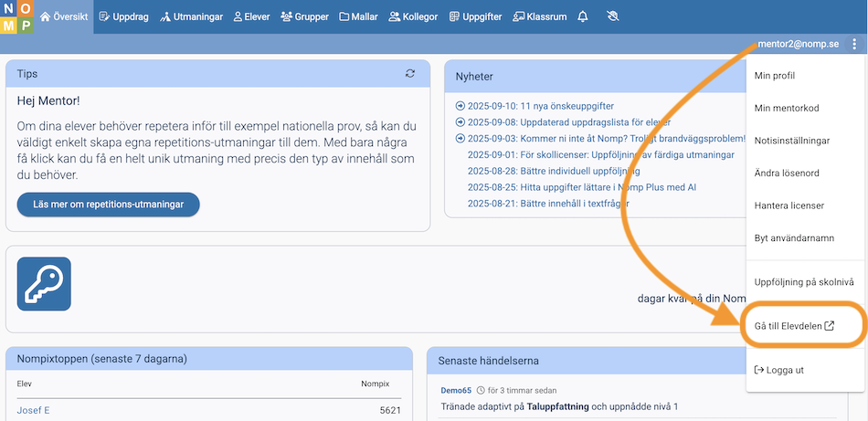868x421 pixels.
Task: Select Min profil from user menu
Action: tap(774, 76)
